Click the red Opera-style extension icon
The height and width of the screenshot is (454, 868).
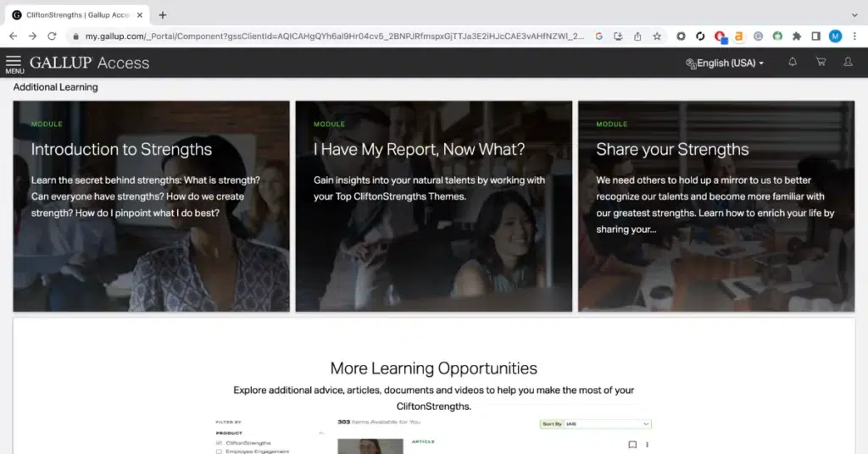(721, 37)
